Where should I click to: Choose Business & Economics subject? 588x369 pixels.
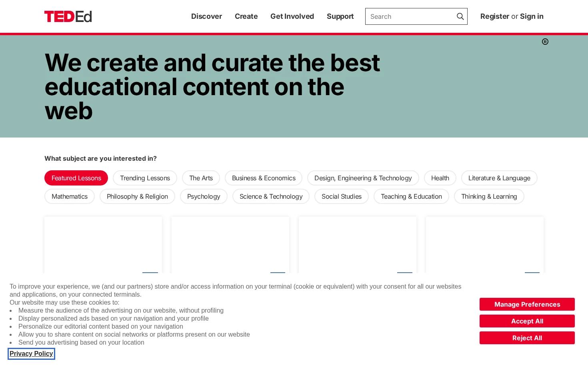coord(264,178)
